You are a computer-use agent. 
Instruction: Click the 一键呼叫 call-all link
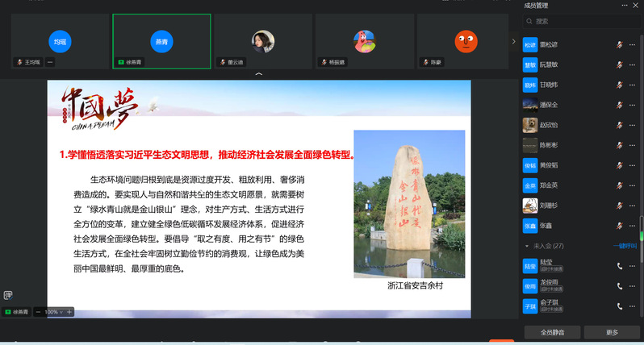click(625, 246)
